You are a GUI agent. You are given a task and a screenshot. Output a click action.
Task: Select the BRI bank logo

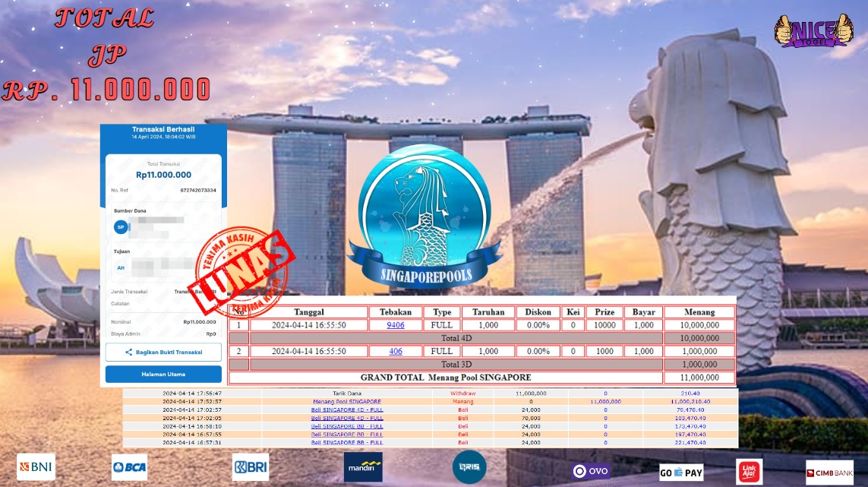click(x=251, y=466)
